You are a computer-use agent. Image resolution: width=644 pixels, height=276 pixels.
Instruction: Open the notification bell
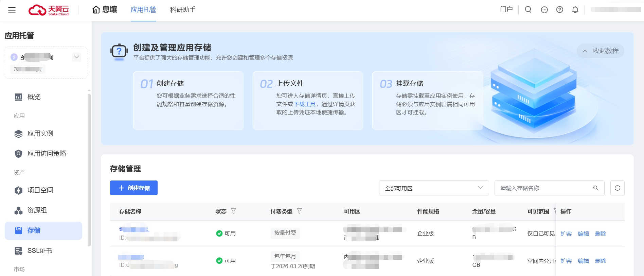[575, 10]
